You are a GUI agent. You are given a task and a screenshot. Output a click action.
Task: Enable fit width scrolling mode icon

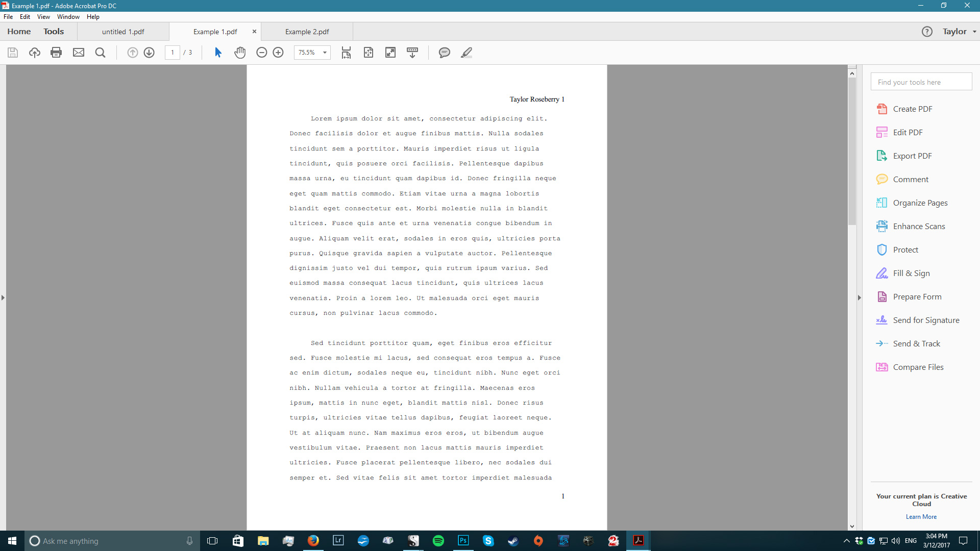click(x=346, y=53)
